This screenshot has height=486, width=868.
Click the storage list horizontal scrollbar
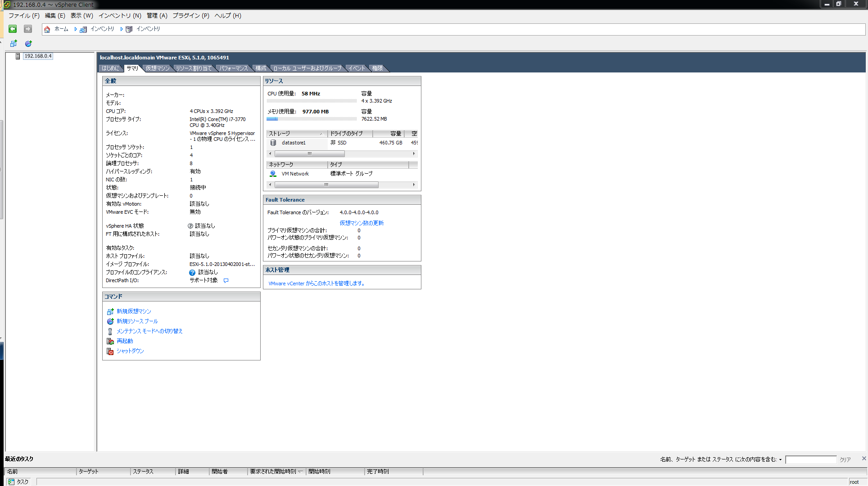309,154
